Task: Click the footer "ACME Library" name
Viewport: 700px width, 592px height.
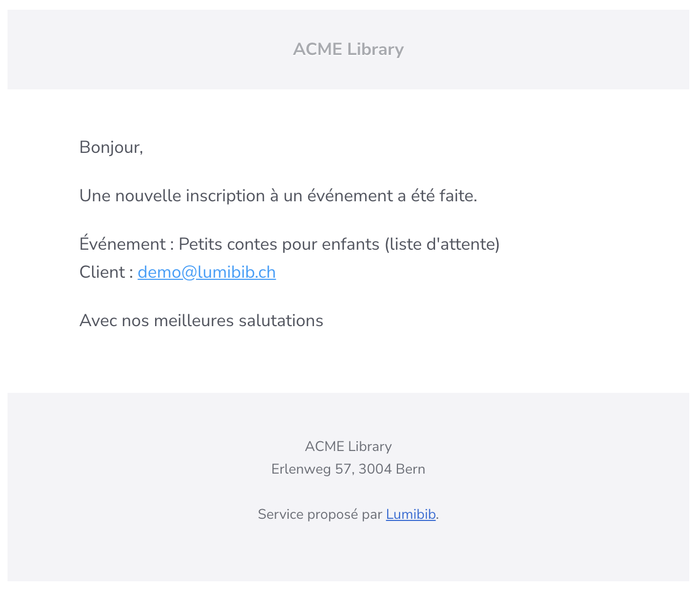Action: pos(348,447)
